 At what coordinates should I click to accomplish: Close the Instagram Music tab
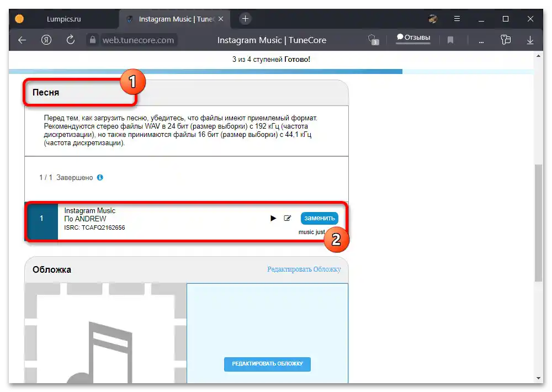click(221, 19)
